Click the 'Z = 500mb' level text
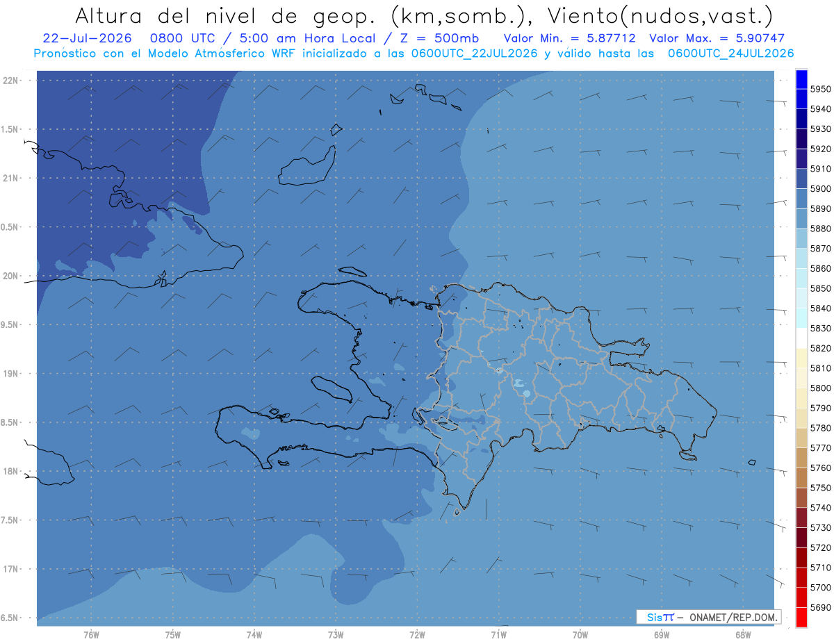Screen dimensions: 834x644 [439, 38]
